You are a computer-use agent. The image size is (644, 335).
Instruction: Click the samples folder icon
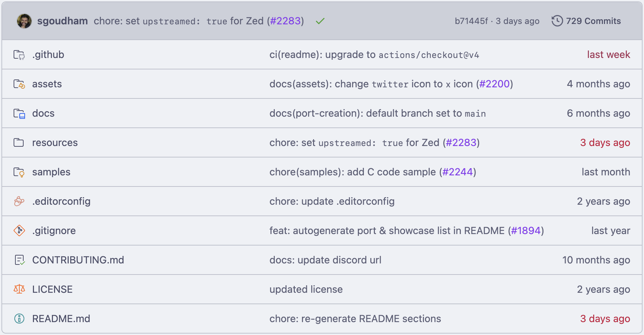19,172
